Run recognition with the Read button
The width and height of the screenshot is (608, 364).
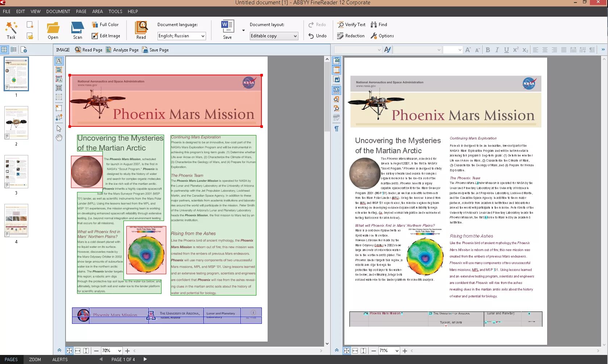[x=141, y=30]
